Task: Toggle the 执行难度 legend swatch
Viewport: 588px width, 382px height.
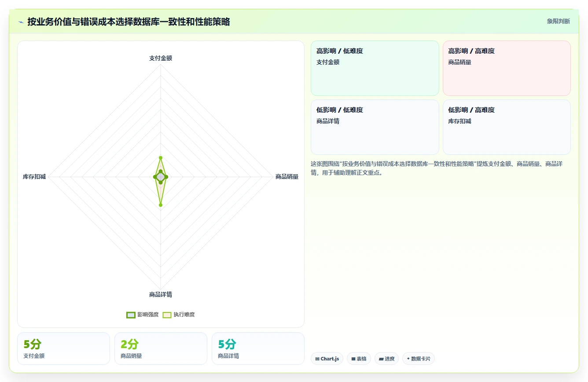Action: [167, 315]
